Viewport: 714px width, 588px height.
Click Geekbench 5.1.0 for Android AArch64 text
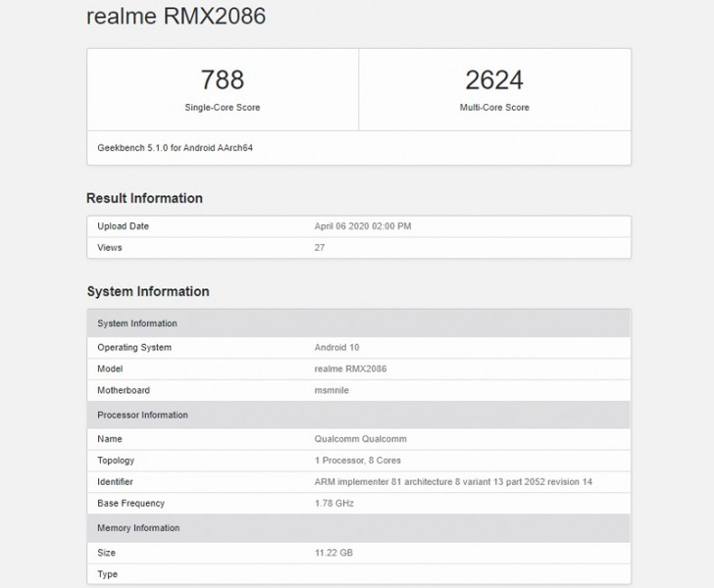175,147
